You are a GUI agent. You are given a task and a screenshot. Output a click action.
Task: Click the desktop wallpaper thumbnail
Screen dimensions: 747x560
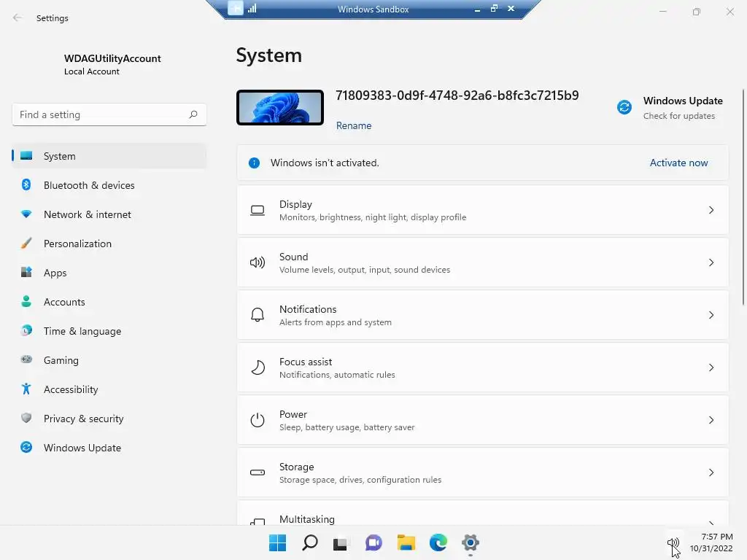click(x=280, y=108)
